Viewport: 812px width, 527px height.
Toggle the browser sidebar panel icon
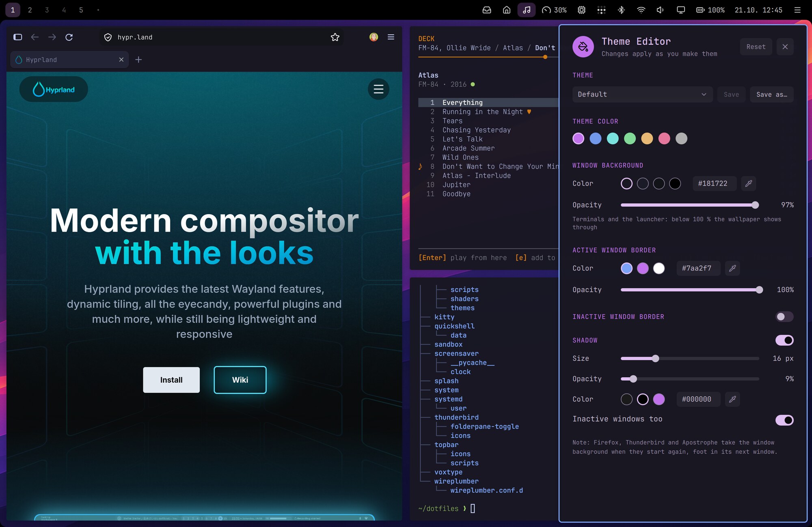point(18,37)
